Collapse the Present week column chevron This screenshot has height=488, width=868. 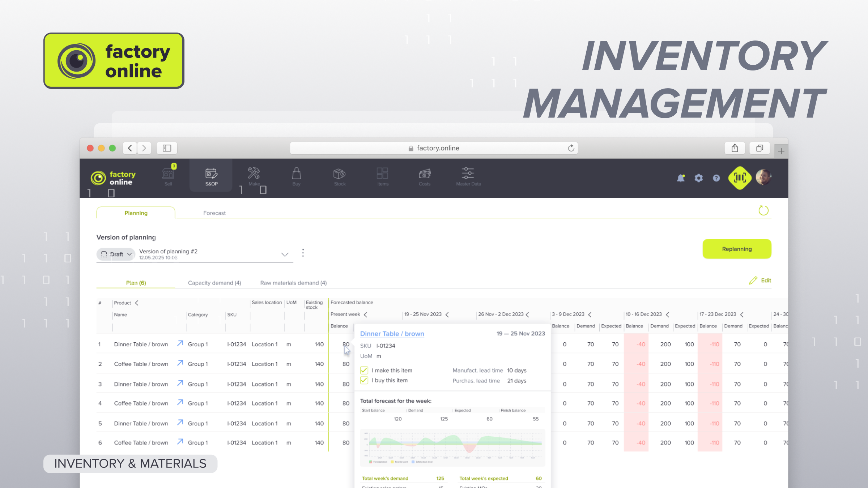point(366,314)
